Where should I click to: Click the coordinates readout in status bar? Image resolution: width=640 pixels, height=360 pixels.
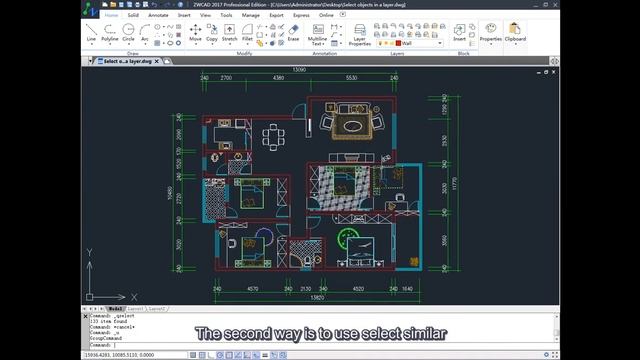coord(120,355)
